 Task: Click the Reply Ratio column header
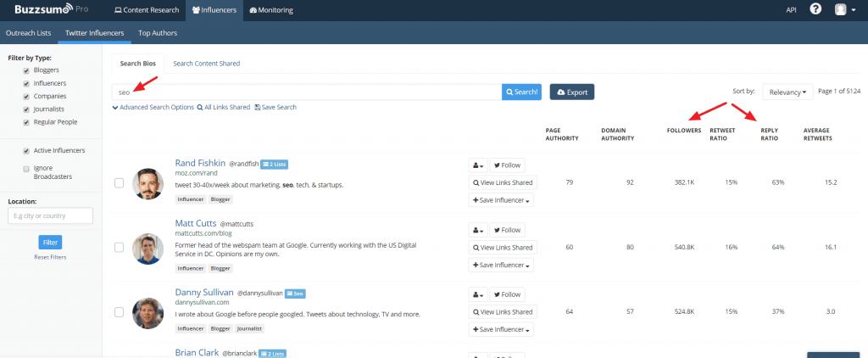click(x=770, y=134)
